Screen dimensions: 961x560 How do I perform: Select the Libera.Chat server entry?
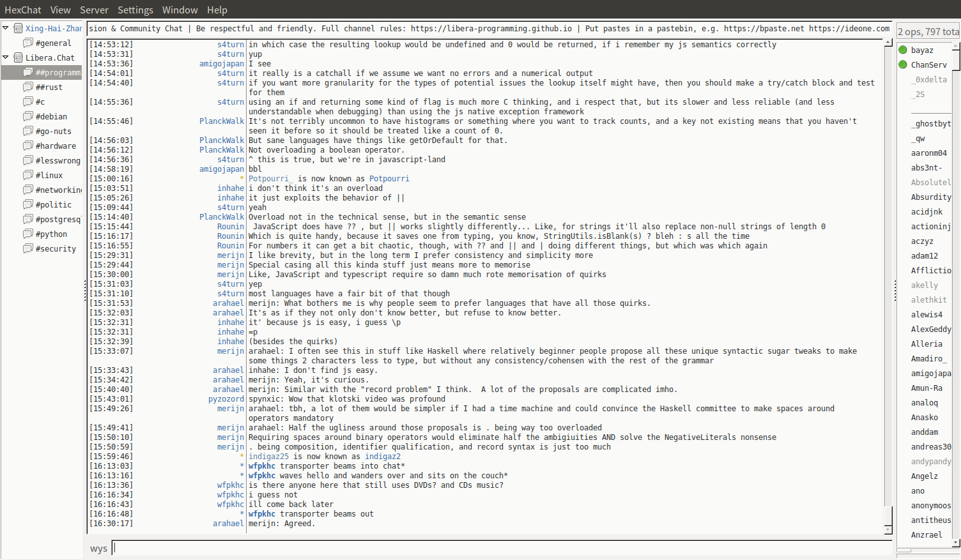click(50, 57)
